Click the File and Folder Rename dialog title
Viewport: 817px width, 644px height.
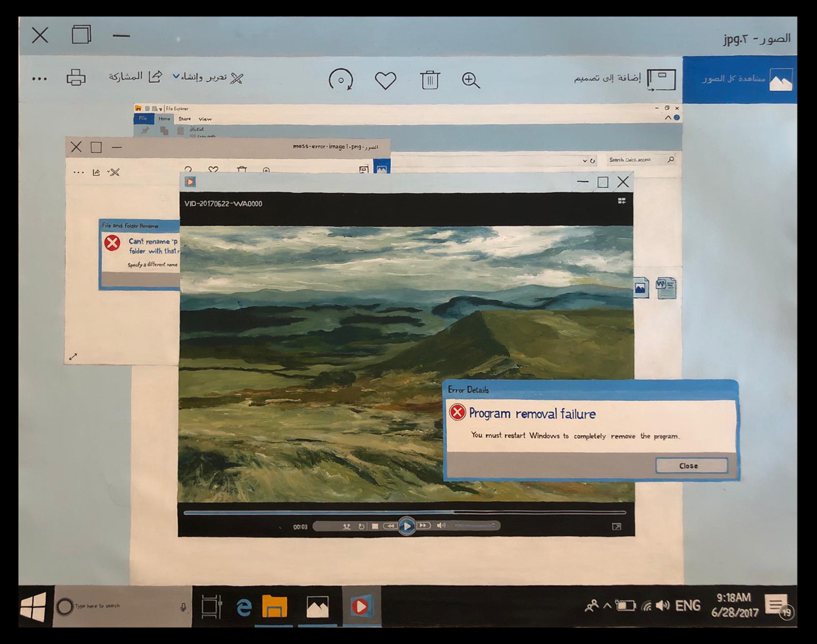[x=130, y=225]
